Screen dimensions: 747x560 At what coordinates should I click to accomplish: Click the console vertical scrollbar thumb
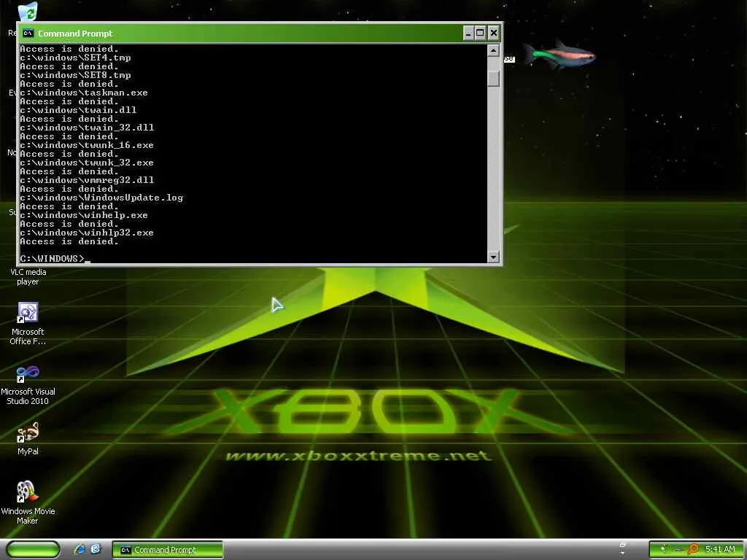(494, 79)
